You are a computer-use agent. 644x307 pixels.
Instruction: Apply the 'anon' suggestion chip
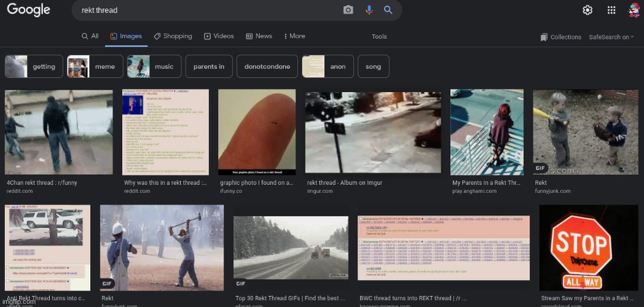click(x=328, y=66)
